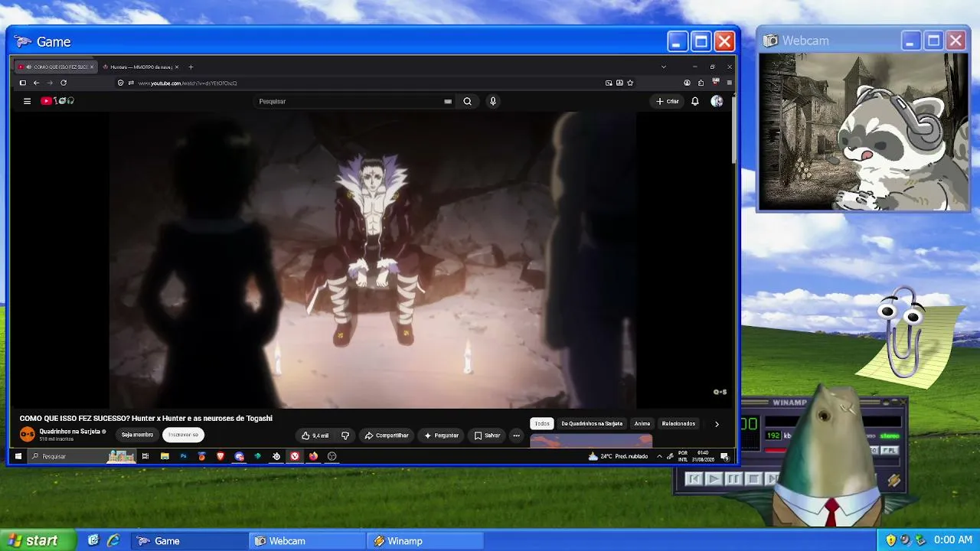Open Firefox icon in the inner taskbar
This screenshot has width=980, height=551.
[x=313, y=456]
